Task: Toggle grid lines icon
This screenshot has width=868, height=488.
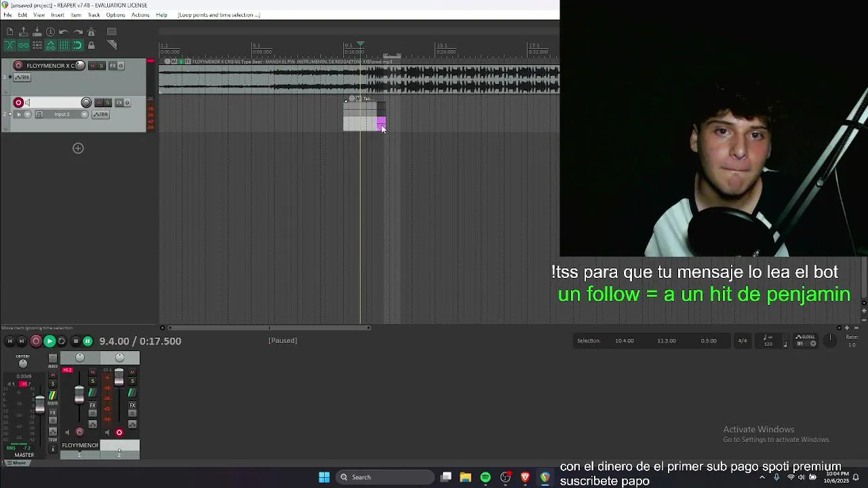Action: [x=64, y=45]
